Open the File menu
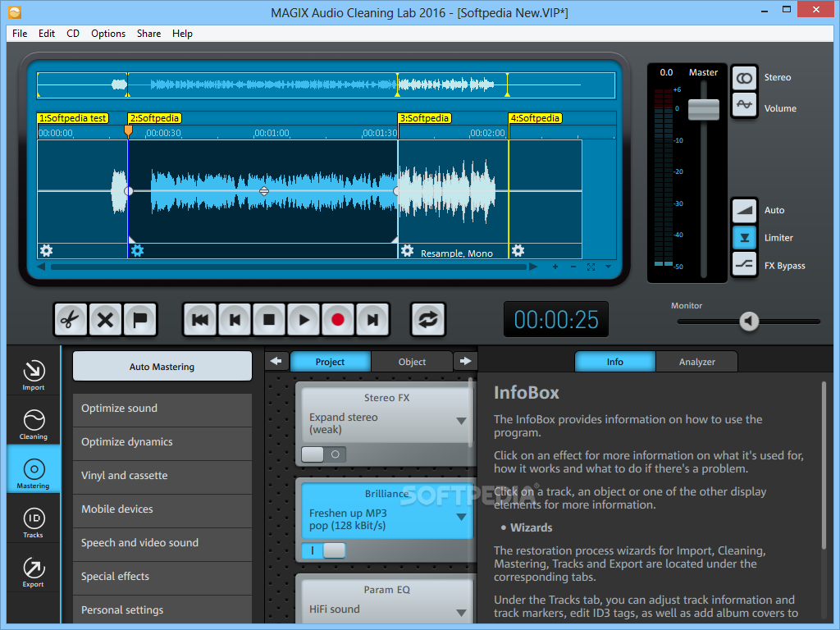840x630 pixels. pyautogui.click(x=20, y=33)
